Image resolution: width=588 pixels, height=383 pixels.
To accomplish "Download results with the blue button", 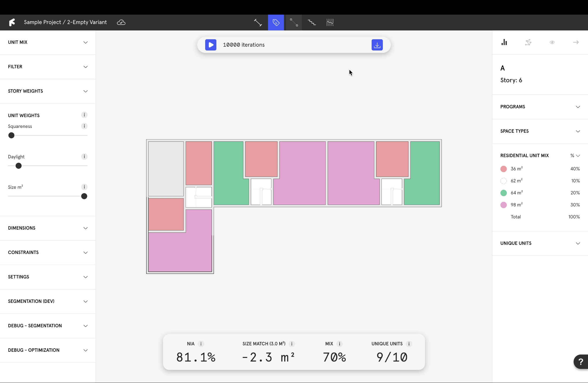I will [377, 45].
